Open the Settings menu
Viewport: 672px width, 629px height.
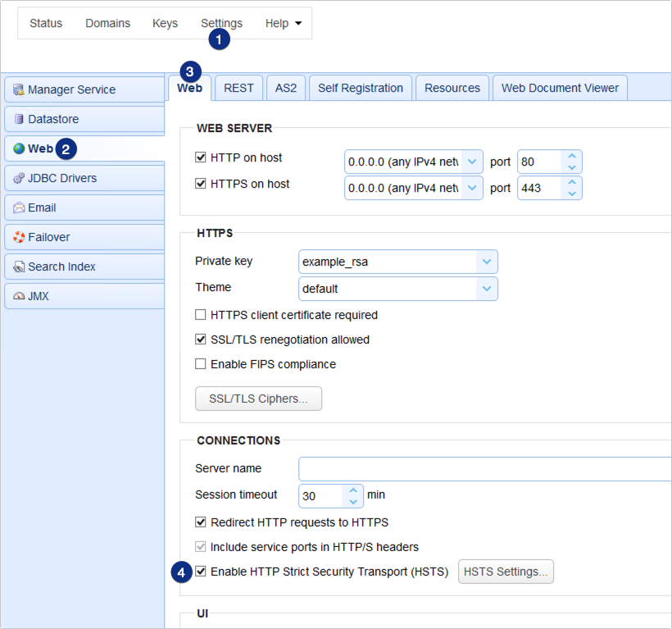point(221,23)
